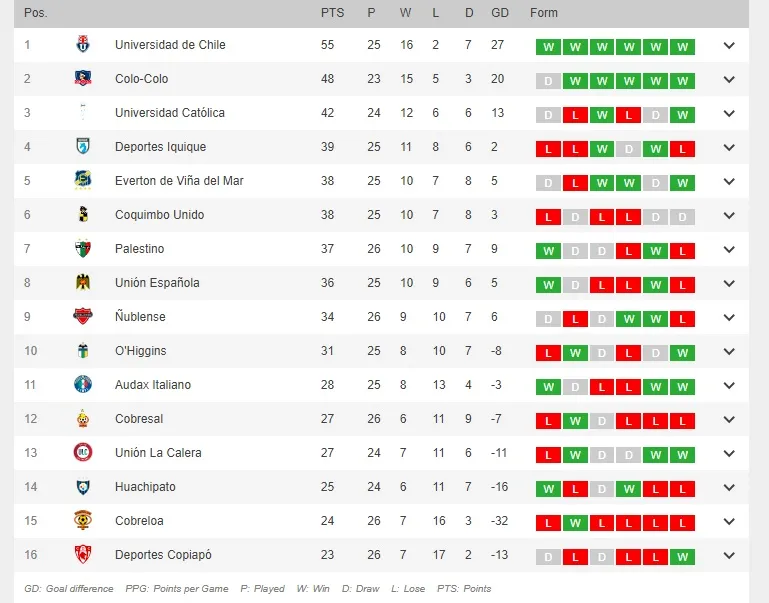Click the Colo-Colo team logo
This screenshot has width=769, height=603.
83,79
